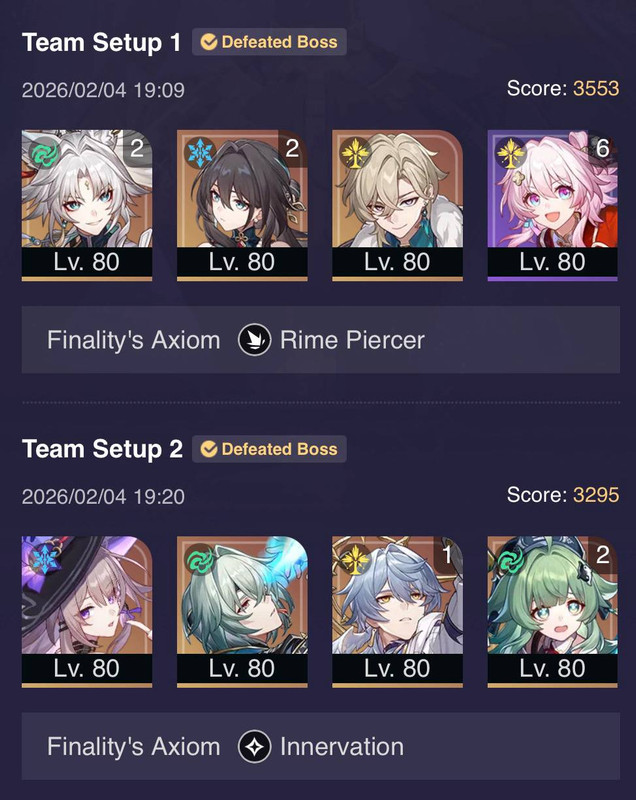Tap Imaginary element icon on blue-haired character
The width and height of the screenshot is (636, 800).
[354, 559]
